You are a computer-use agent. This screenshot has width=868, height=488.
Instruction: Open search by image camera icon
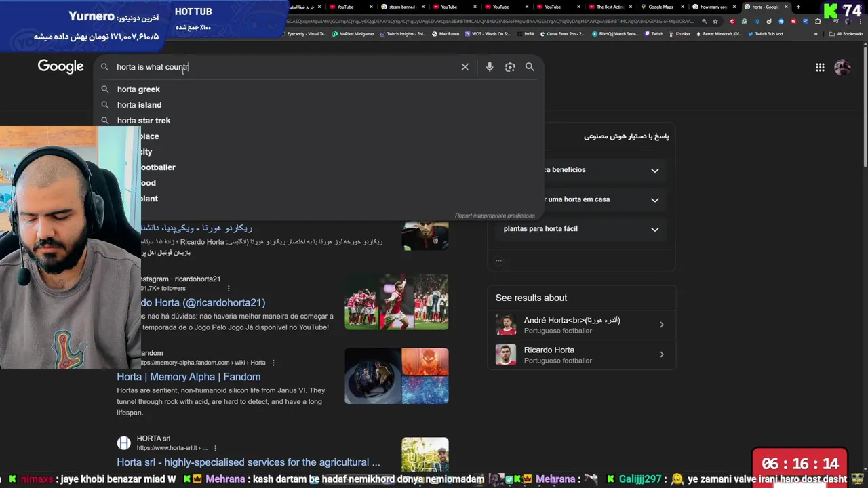[510, 67]
